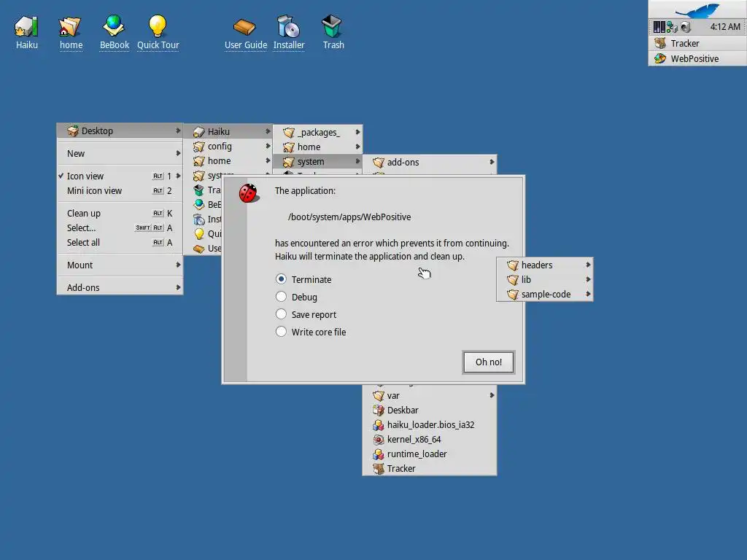747x560 pixels.
Task: Select the Debug radio option
Action: tap(281, 297)
